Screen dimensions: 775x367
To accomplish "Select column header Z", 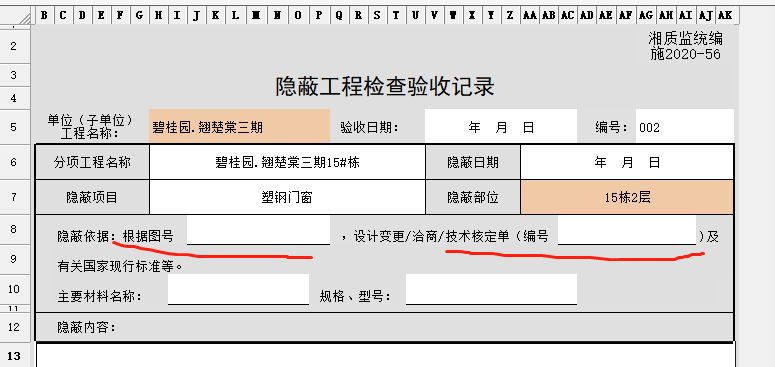I will coord(510,16).
